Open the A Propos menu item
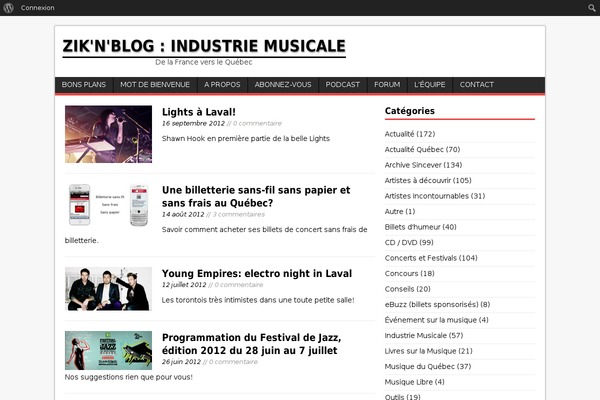The width and height of the screenshot is (600, 400). click(222, 85)
